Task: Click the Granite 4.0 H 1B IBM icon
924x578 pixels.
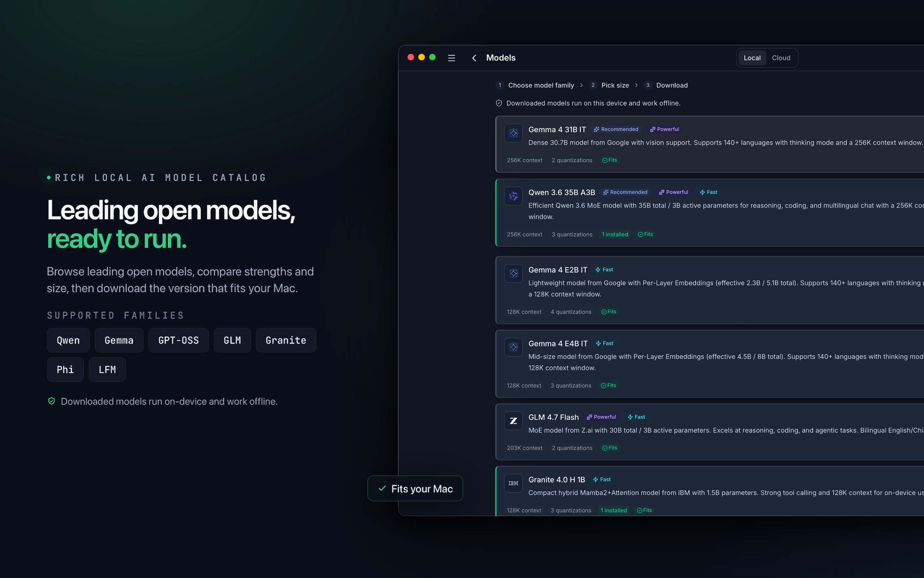Action: (x=513, y=483)
